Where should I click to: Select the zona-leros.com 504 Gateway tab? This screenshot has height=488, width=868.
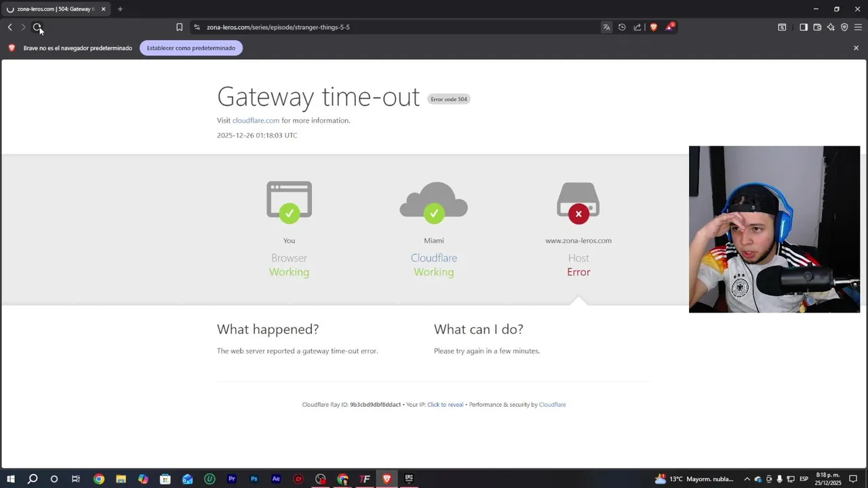click(56, 9)
